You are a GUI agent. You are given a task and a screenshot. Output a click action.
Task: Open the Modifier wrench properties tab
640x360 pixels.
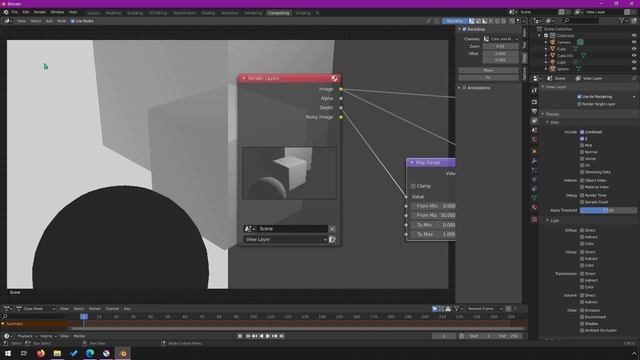click(x=534, y=161)
